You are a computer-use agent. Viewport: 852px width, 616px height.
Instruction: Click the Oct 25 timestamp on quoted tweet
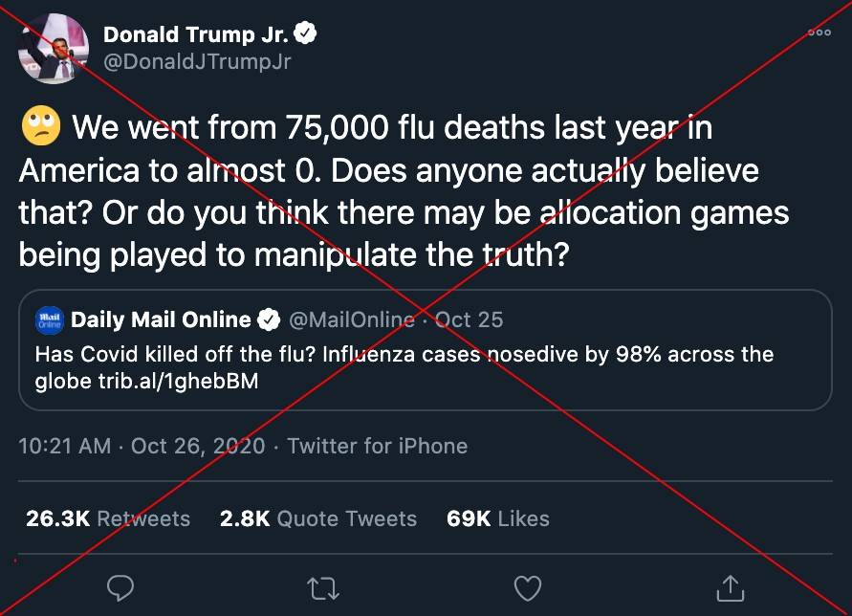(x=468, y=319)
